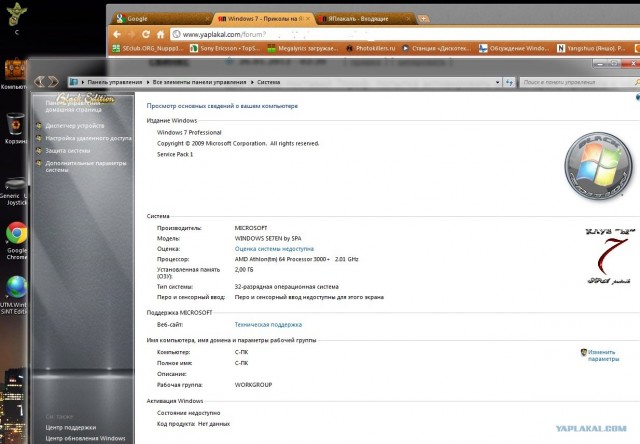
Task: Click Система breadcrumb item
Action: coord(269,82)
